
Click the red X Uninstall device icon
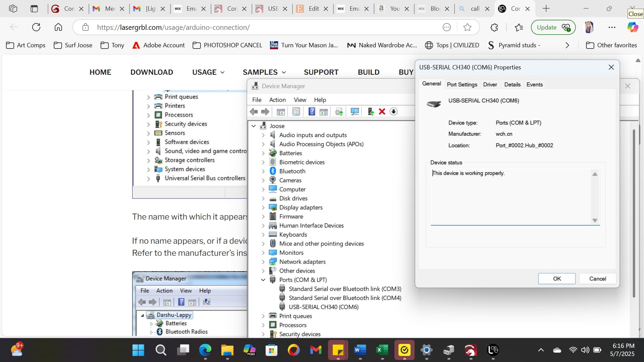382,112
